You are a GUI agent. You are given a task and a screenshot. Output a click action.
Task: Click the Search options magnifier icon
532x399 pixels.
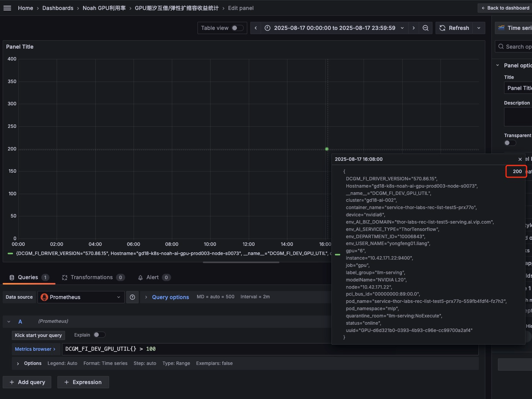pos(501,47)
